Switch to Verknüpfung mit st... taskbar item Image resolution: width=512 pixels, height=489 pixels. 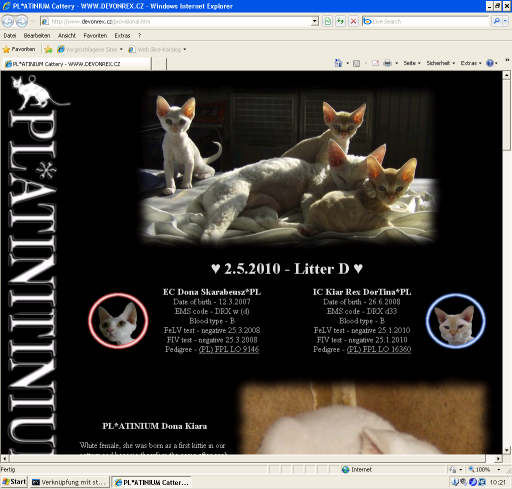coord(69,482)
